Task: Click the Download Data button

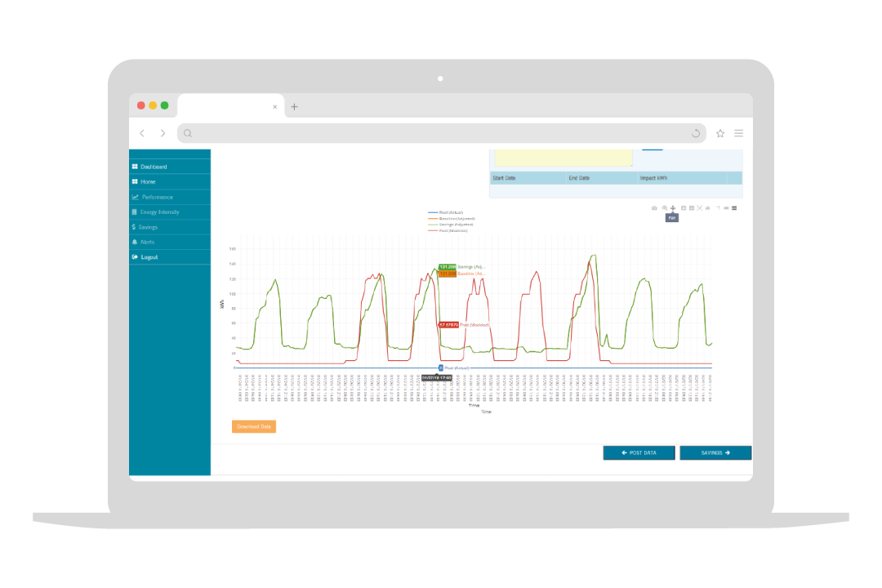Action: click(x=254, y=426)
